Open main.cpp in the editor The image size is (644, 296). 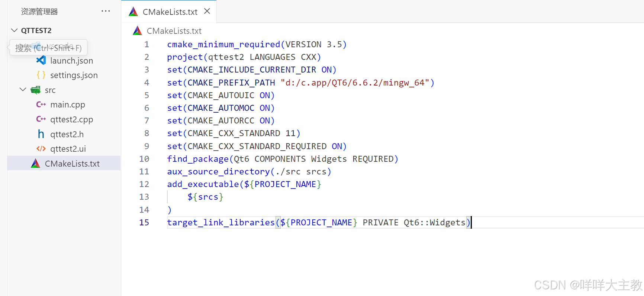pos(68,104)
